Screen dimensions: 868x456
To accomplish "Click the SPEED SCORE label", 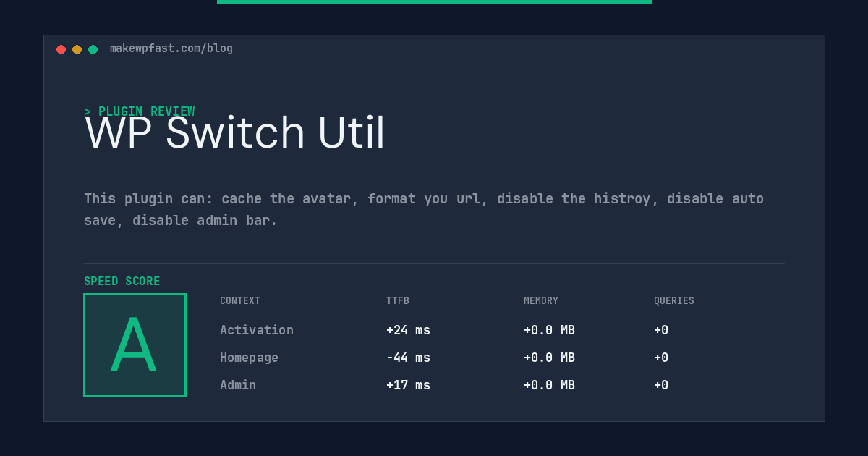I will point(122,282).
